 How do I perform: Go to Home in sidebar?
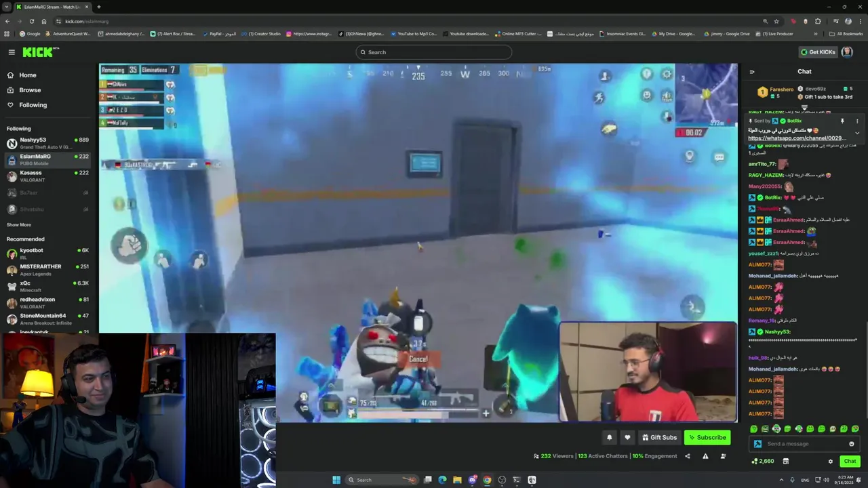click(x=28, y=75)
